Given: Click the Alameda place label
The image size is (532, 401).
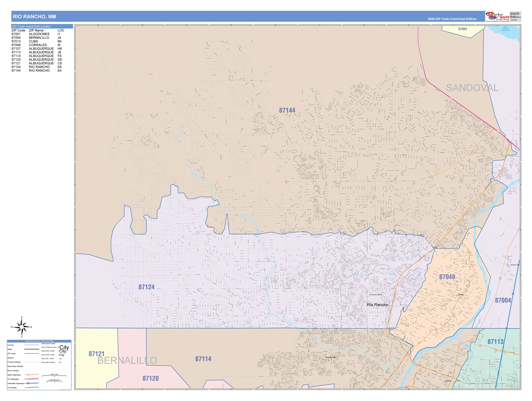Looking at the screenshot, I should point(448,381).
